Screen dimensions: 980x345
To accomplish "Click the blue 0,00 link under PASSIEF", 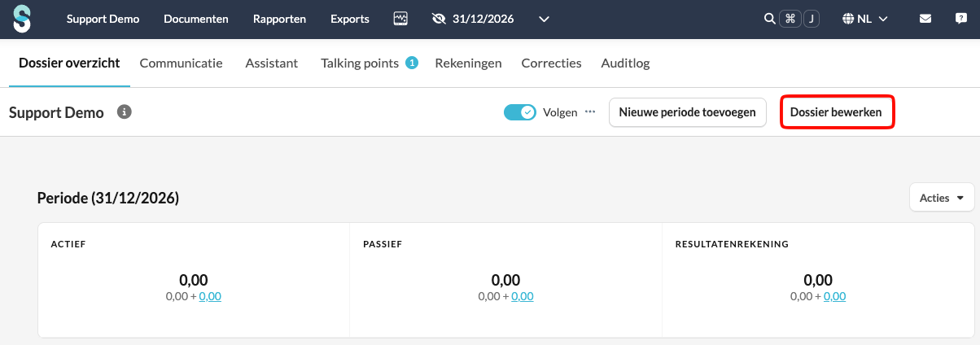I will (523, 296).
